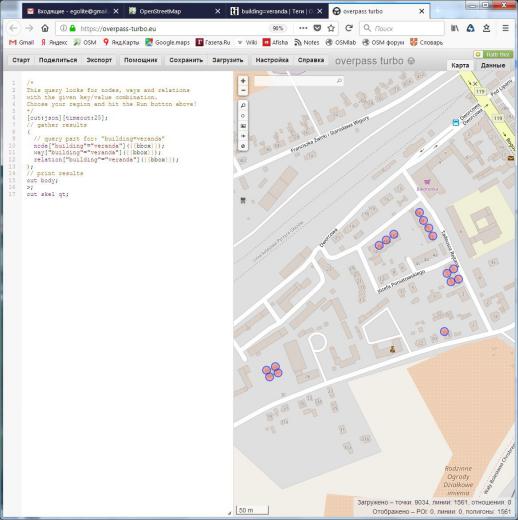The width and height of the screenshot is (518, 520).
Task: Switch to the Карта tab
Action: coord(460,65)
